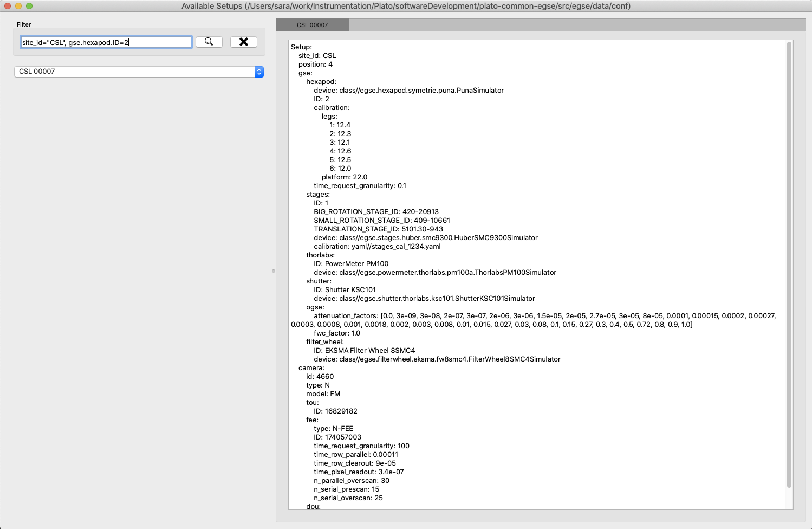Click the 'model: FM' line
Image resolution: width=812 pixels, height=529 pixels.
pyautogui.click(x=323, y=394)
